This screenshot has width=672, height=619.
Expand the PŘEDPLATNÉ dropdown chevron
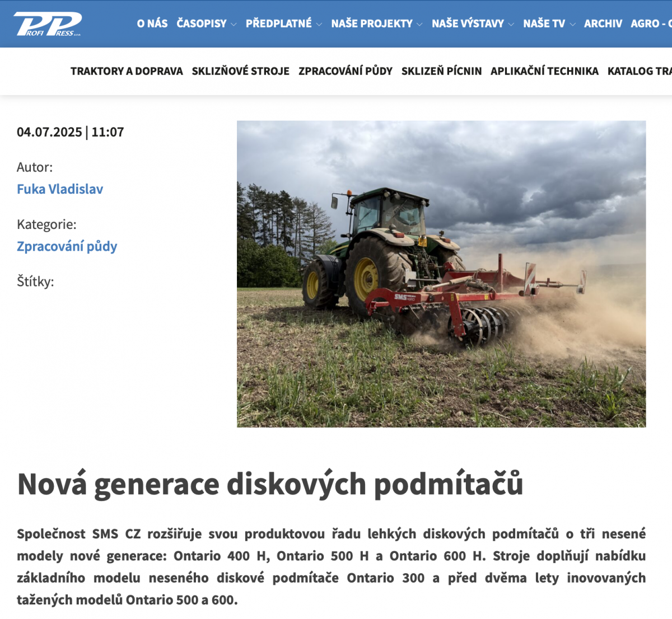pyautogui.click(x=319, y=24)
